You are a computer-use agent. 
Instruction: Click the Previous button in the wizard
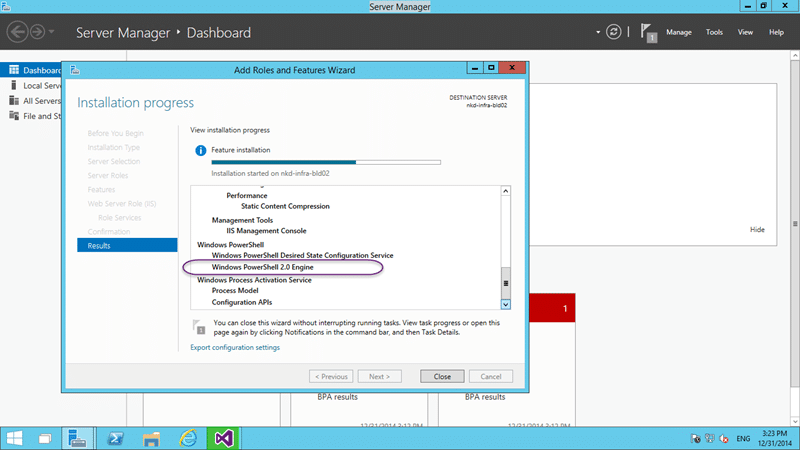(331, 377)
